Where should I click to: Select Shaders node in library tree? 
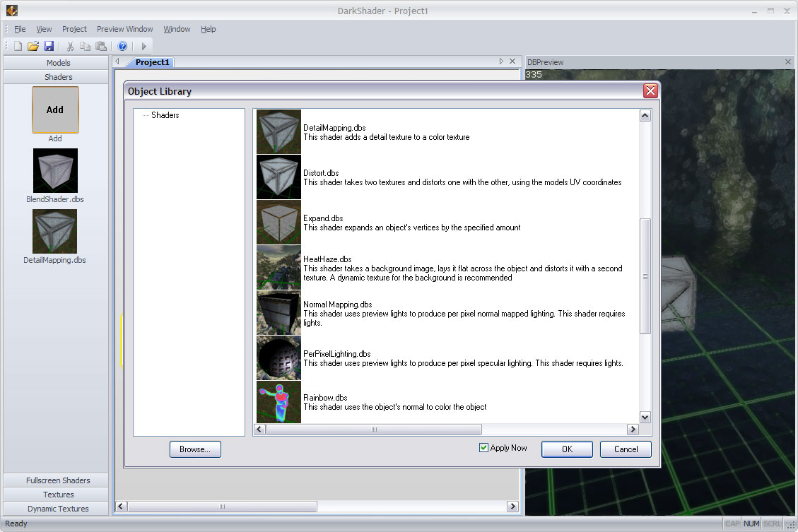coord(165,115)
